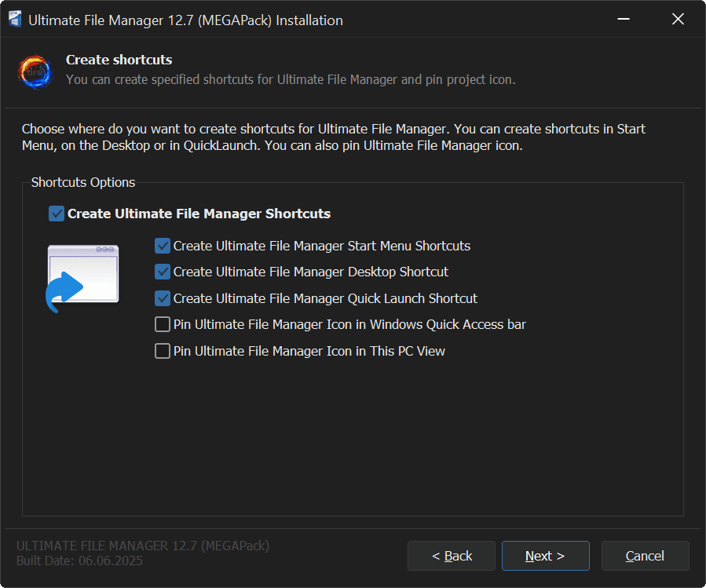Click the "Create shortcuts" page heading
This screenshot has width=706, height=588.
tap(119, 60)
